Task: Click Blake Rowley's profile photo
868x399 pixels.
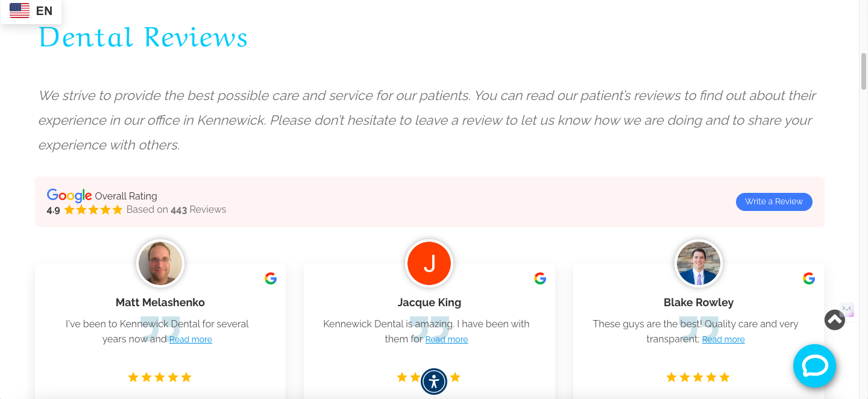Action: pyautogui.click(x=699, y=263)
